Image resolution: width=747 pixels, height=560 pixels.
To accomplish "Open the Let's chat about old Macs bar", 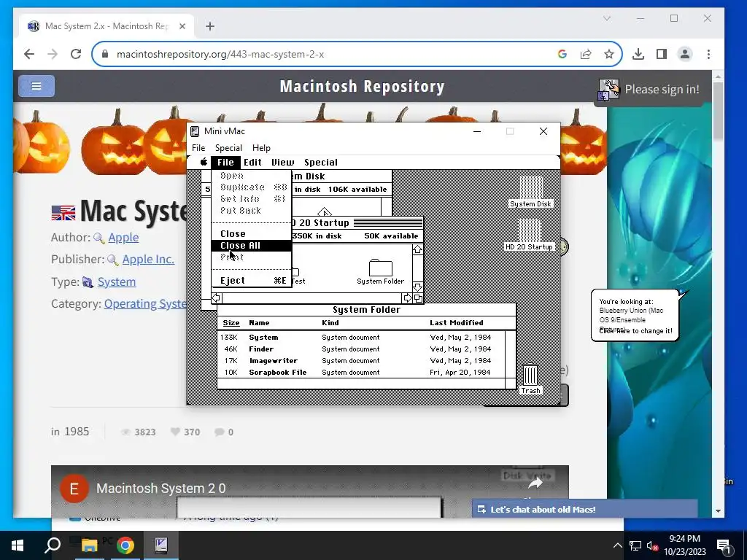I will click(x=584, y=509).
